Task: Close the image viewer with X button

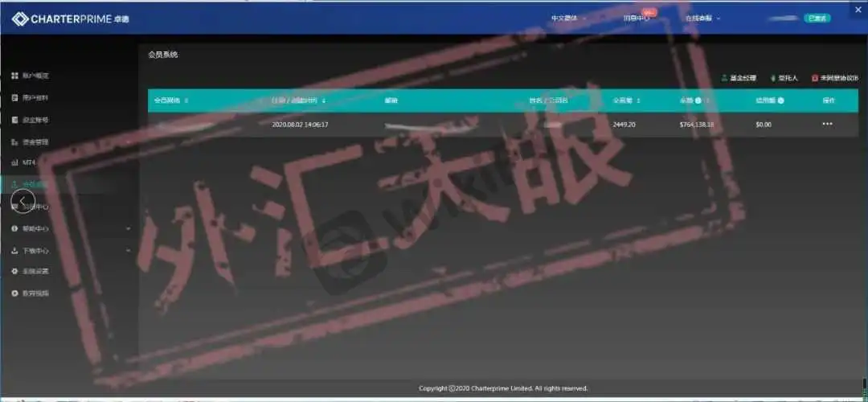Action: click(x=858, y=10)
